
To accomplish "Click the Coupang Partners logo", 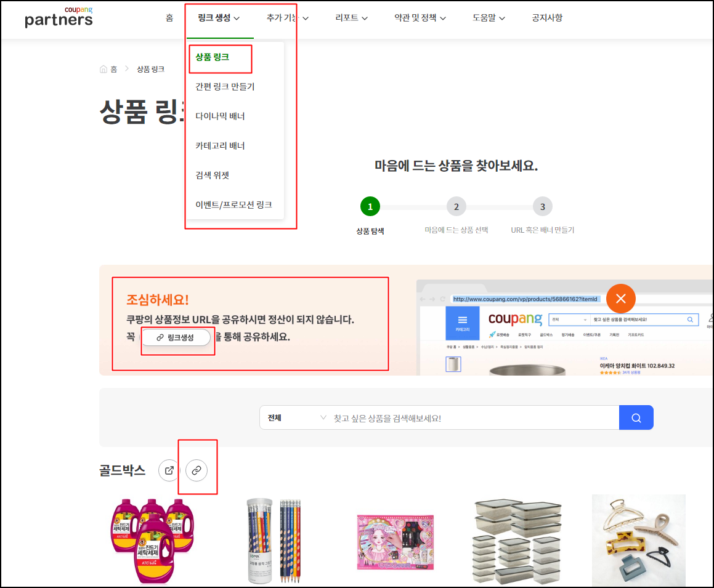I will [59, 17].
